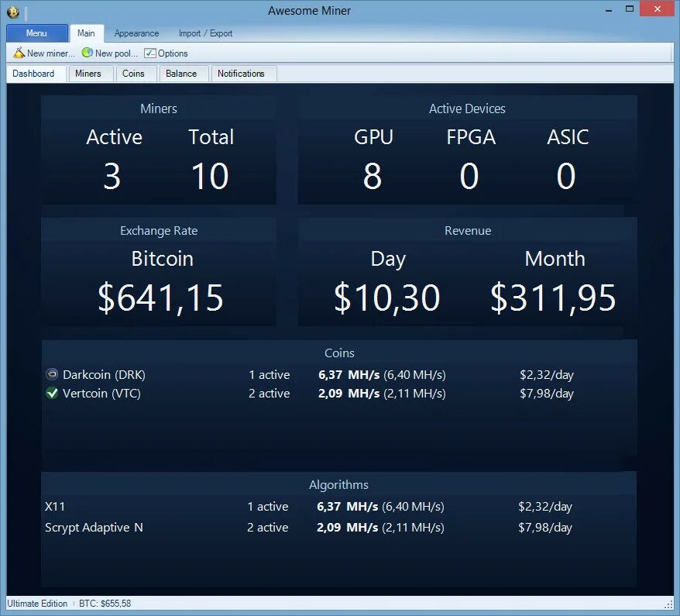Open the Import / Export tab
680x616 pixels.
tap(204, 33)
